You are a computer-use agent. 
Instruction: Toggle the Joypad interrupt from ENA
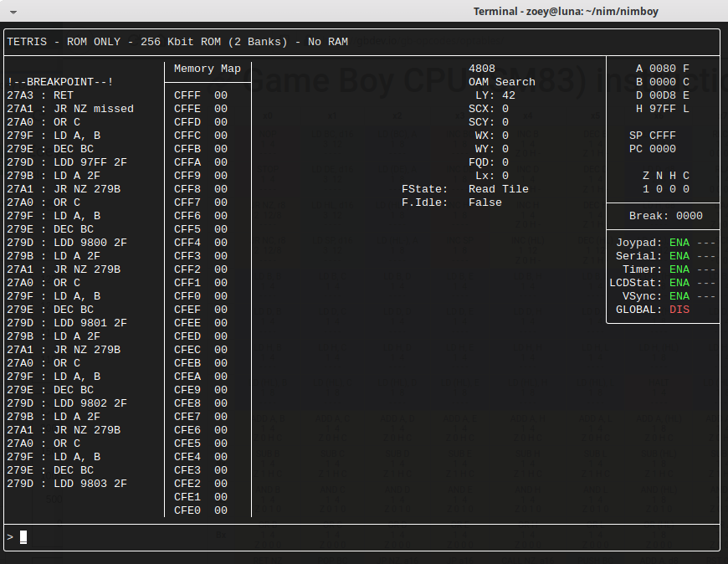coord(679,243)
